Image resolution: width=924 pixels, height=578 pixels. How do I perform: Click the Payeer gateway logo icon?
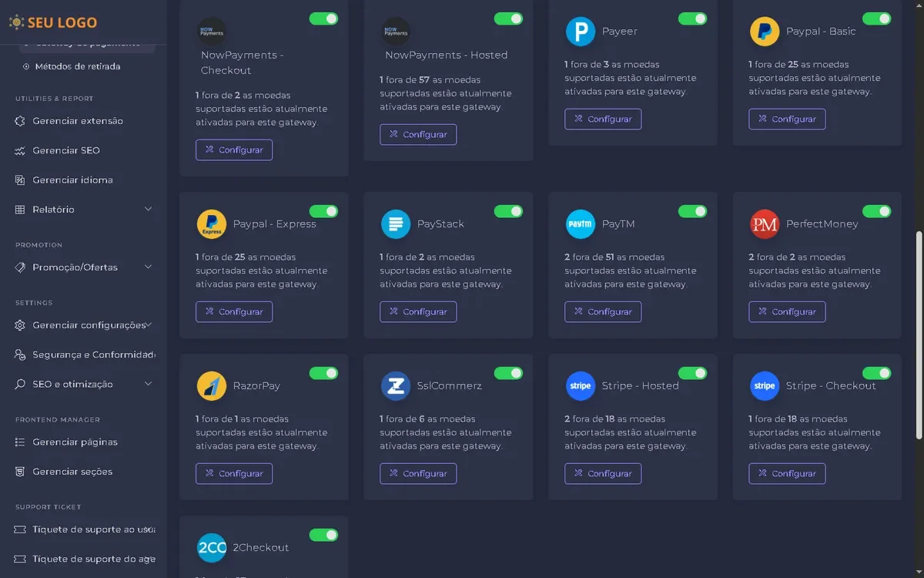pyautogui.click(x=581, y=32)
